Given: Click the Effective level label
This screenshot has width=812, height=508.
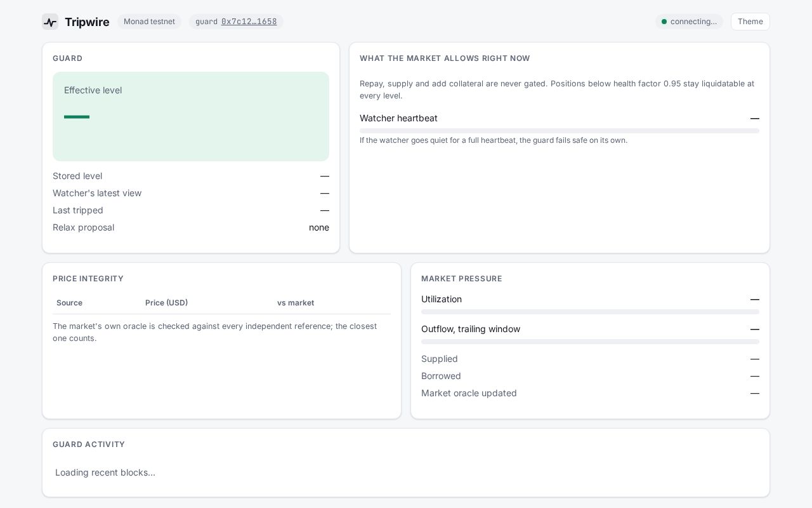Looking at the screenshot, I should click(93, 90).
